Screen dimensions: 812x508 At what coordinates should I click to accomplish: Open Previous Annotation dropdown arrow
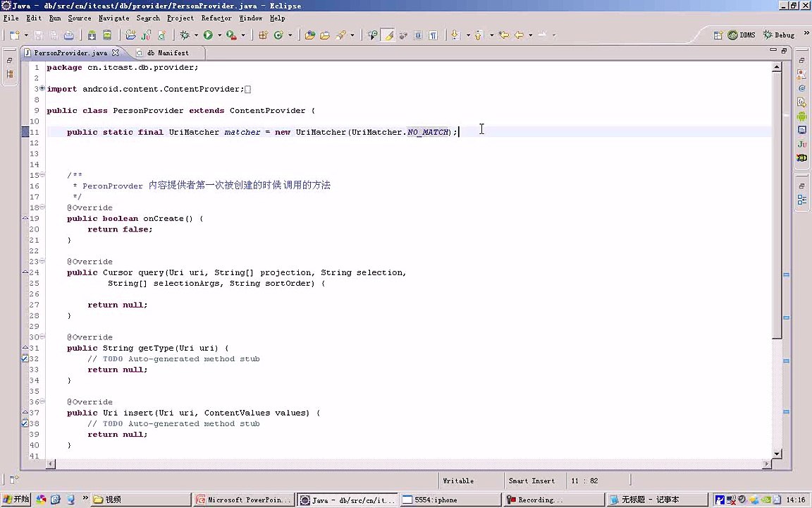tap(491, 35)
